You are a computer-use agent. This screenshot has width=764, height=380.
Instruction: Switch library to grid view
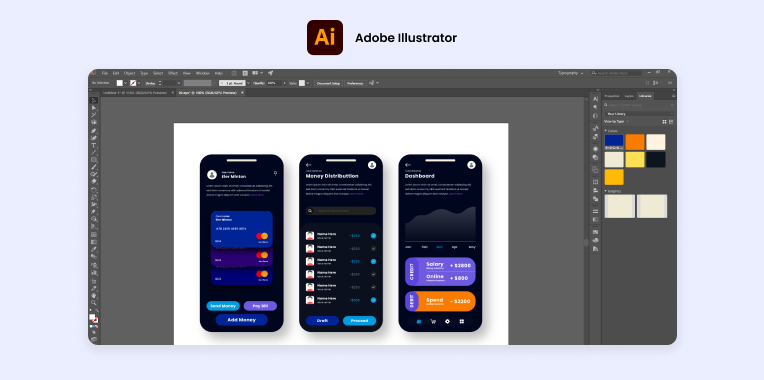[664, 122]
